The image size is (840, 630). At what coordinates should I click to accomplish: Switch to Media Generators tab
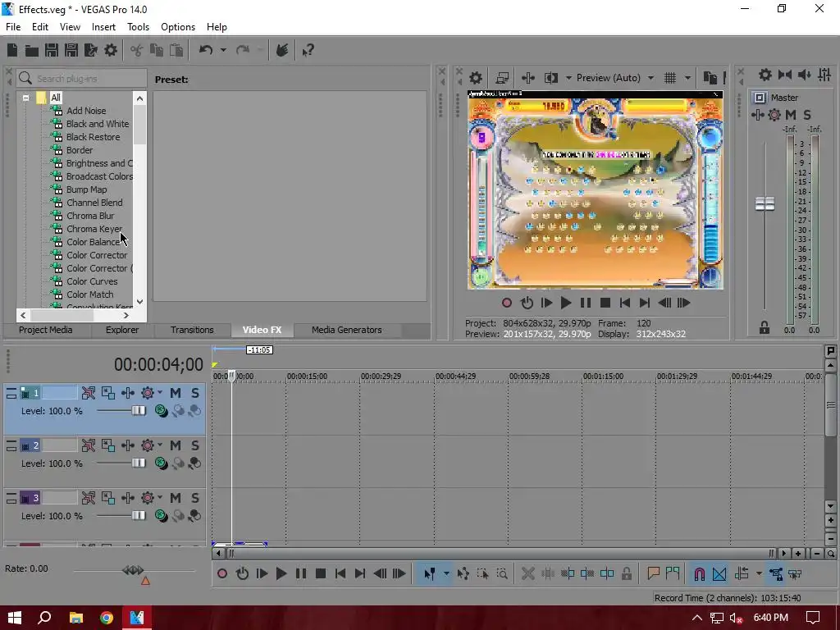coord(347,330)
